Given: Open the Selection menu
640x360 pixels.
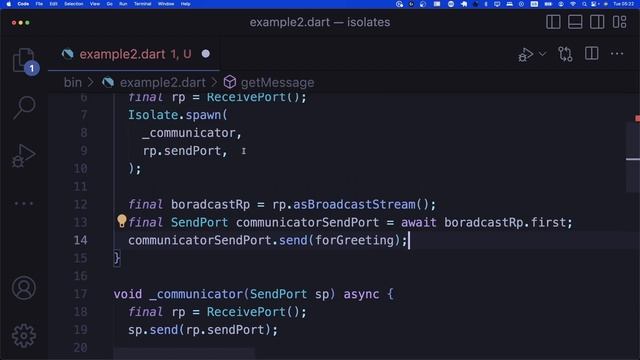Looking at the screenshot, I should click(73, 4).
